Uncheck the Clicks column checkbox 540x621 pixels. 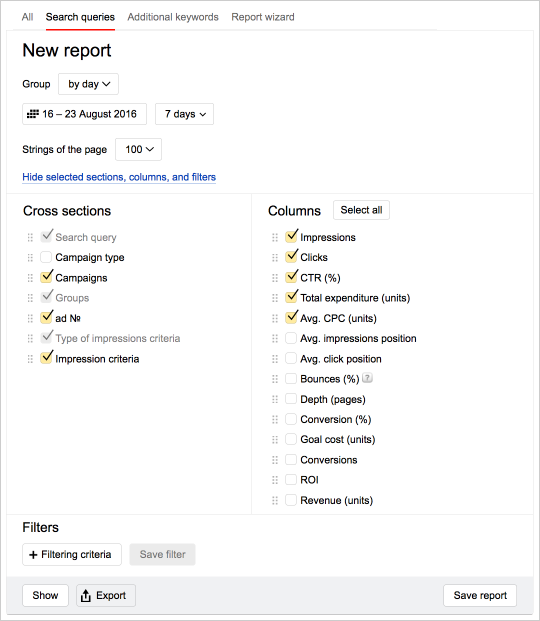291,257
